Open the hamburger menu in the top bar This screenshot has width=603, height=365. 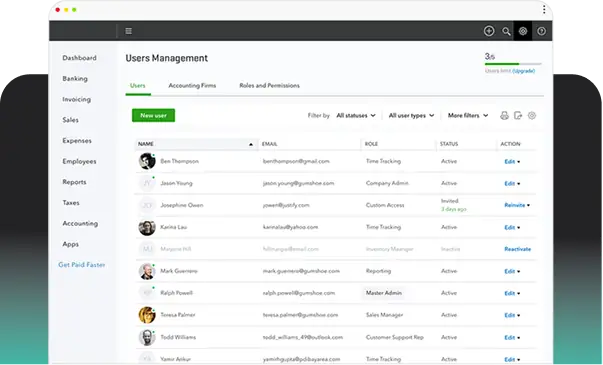point(128,31)
